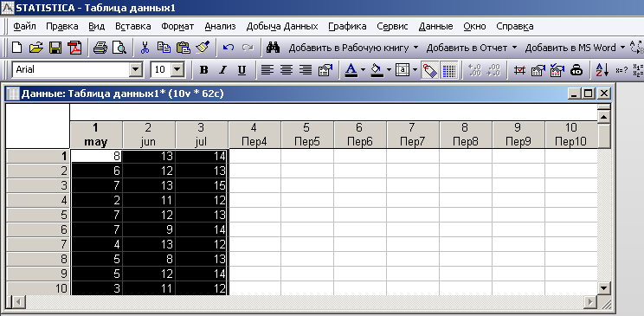The height and width of the screenshot is (316, 644).
Task: Redo the action with grayed arrow
Action: point(248,48)
